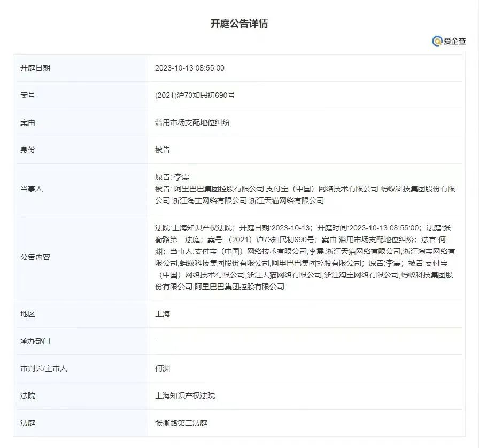Select the 法庭 row label
Viewport: 479px width, 448px height.
(28, 423)
